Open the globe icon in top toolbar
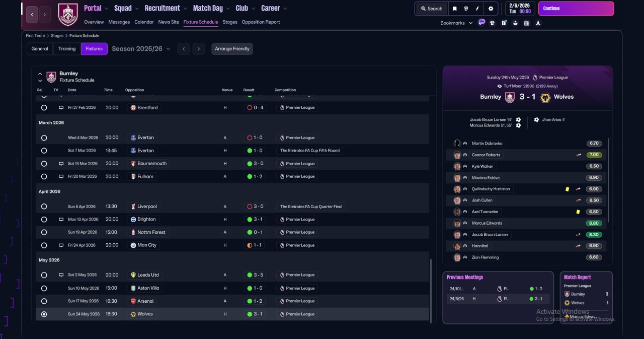 (466, 9)
